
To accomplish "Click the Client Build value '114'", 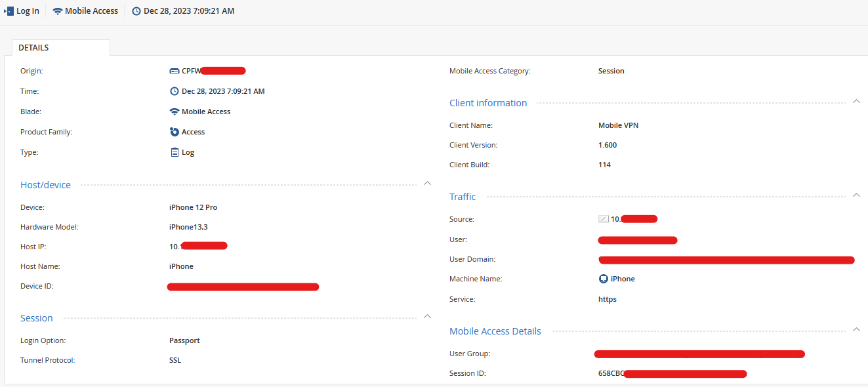I will 604,165.
